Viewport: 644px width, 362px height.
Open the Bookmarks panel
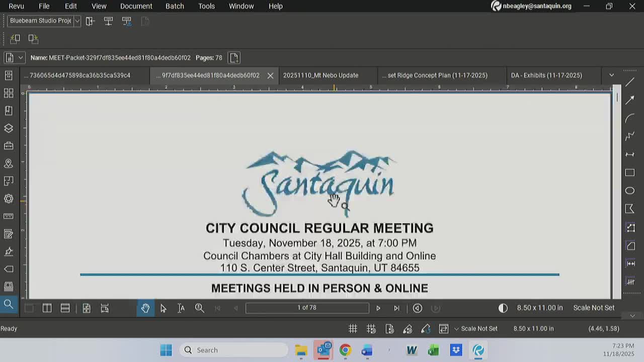click(x=8, y=111)
